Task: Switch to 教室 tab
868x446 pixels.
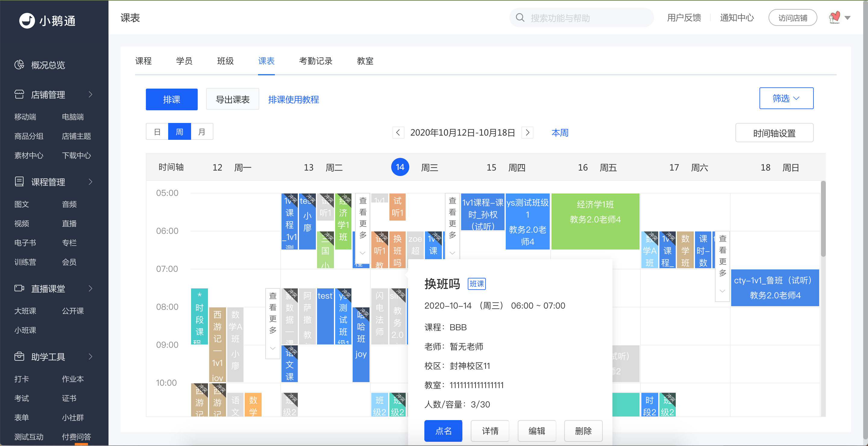Action: 365,61
